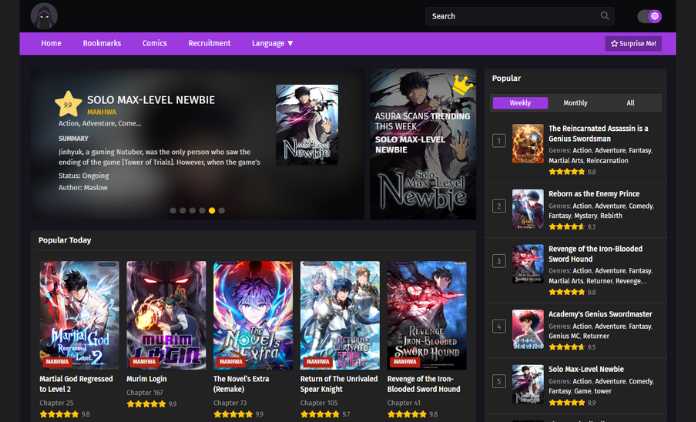Image resolution: width=696 pixels, height=422 pixels.
Task: Click the tower genre under Solo Max-Level Newbie
Action: (603, 391)
